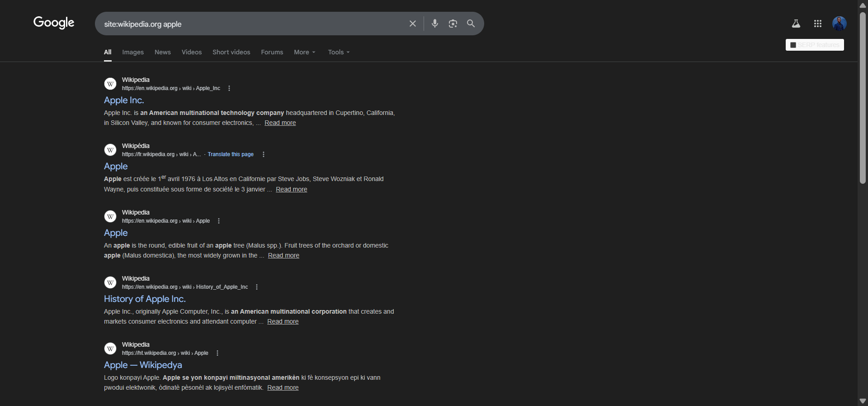Click Read more under History of Apple snippet
868x406 pixels.
283,321
